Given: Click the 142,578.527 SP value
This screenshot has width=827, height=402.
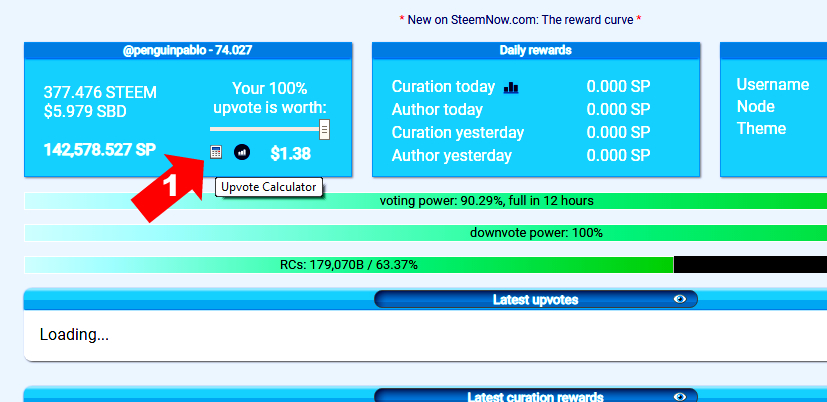Looking at the screenshot, I should pyautogui.click(x=100, y=150).
